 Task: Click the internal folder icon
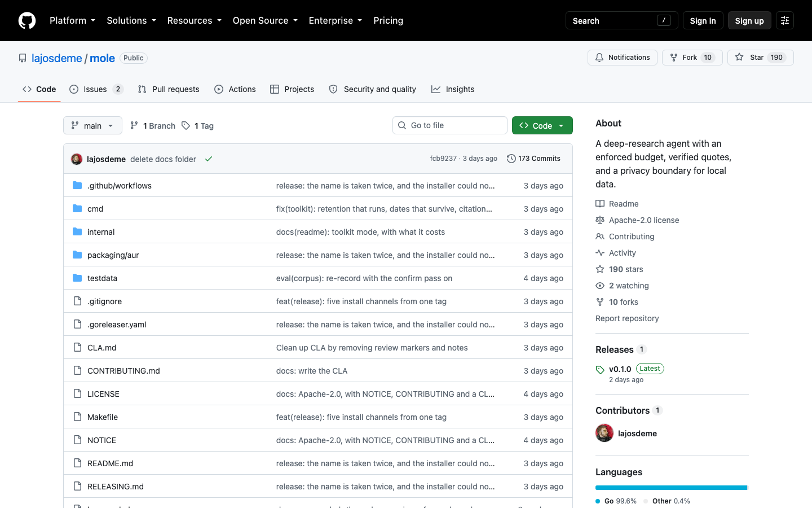pos(77,232)
